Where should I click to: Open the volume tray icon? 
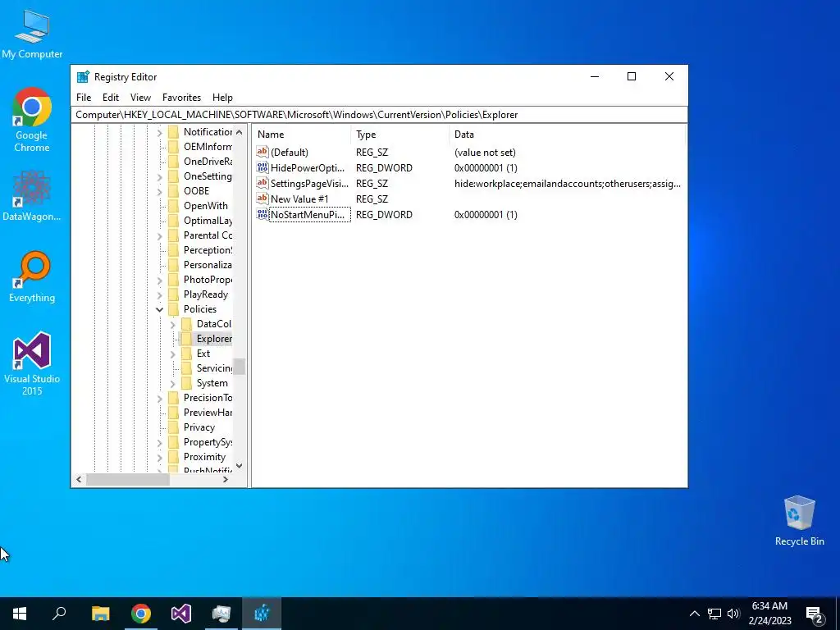point(733,614)
